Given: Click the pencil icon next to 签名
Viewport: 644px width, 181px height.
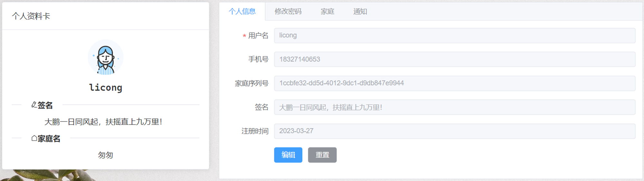Looking at the screenshot, I should tap(34, 105).
